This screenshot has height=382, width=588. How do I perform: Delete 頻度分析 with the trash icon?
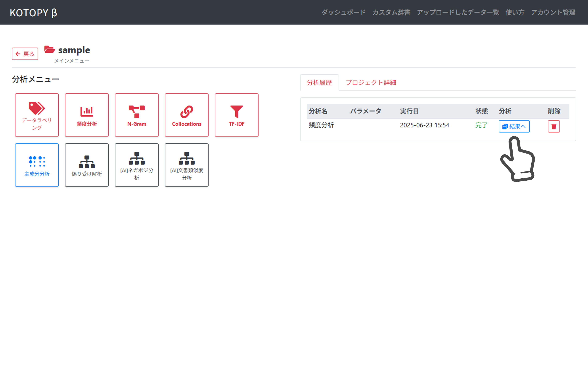(553, 126)
